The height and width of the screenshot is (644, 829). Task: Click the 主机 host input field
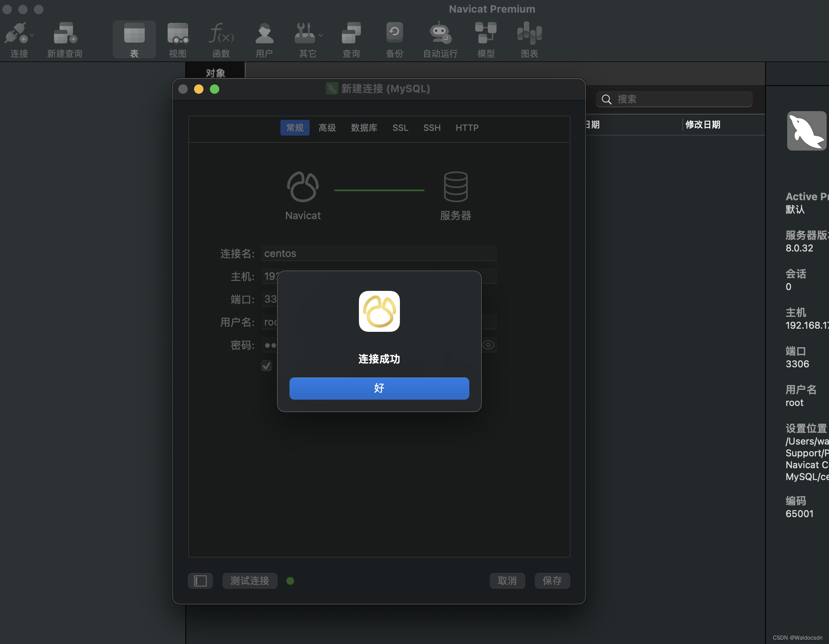coord(379,276)
